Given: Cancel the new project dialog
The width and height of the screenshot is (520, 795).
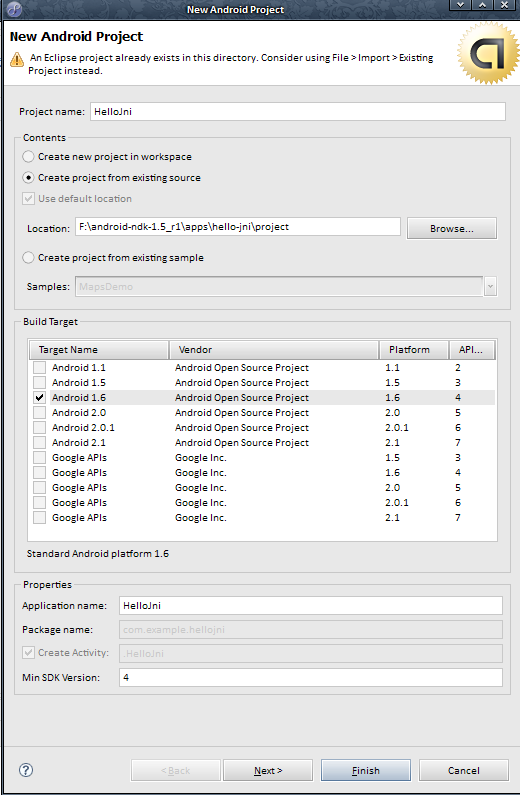Looking at the screenshot, I should click(x=463, y=771).
